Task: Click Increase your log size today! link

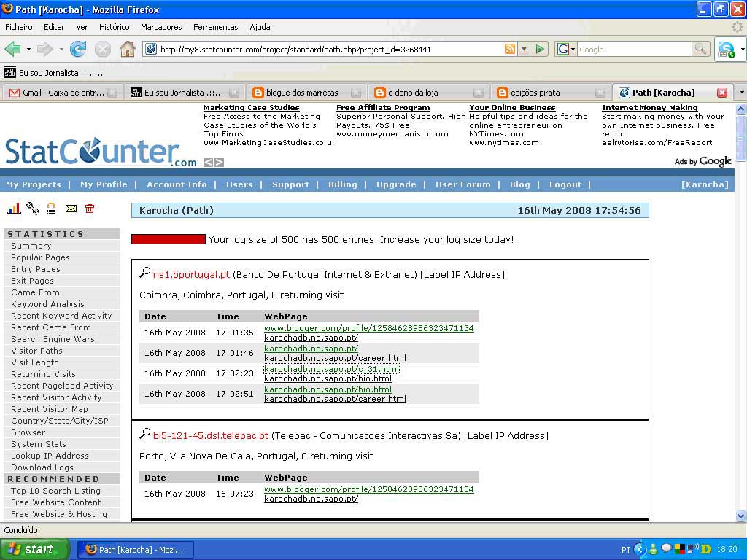Action: (447, 239)
